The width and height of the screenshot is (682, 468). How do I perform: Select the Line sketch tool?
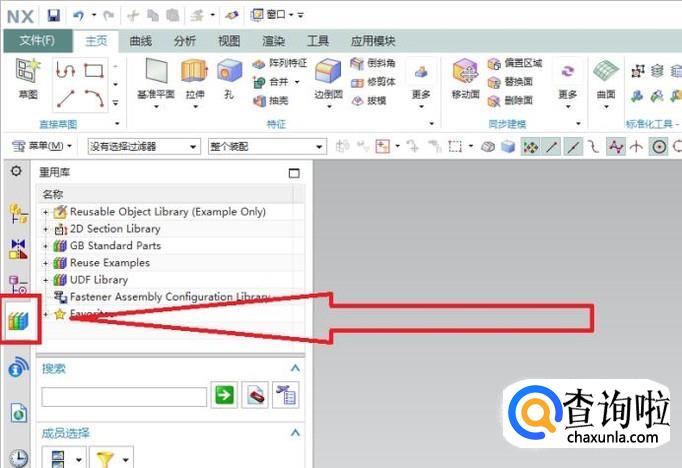coord(66,98)
